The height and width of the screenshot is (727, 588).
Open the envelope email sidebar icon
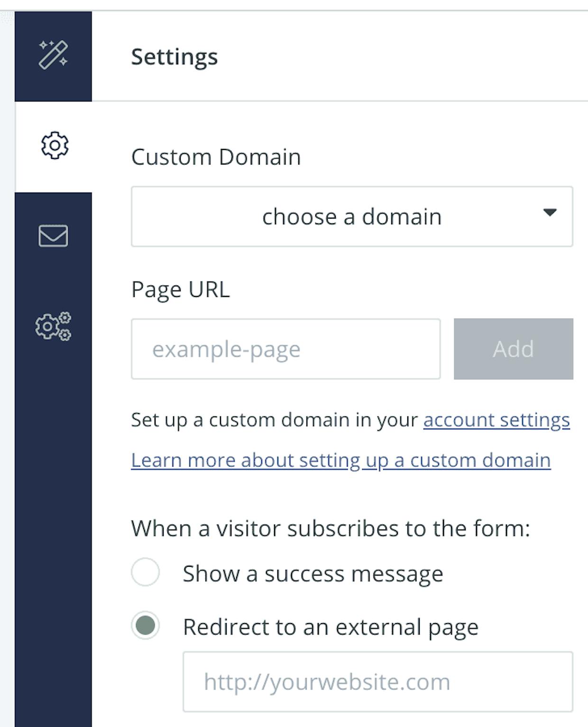tap(53, 236)
